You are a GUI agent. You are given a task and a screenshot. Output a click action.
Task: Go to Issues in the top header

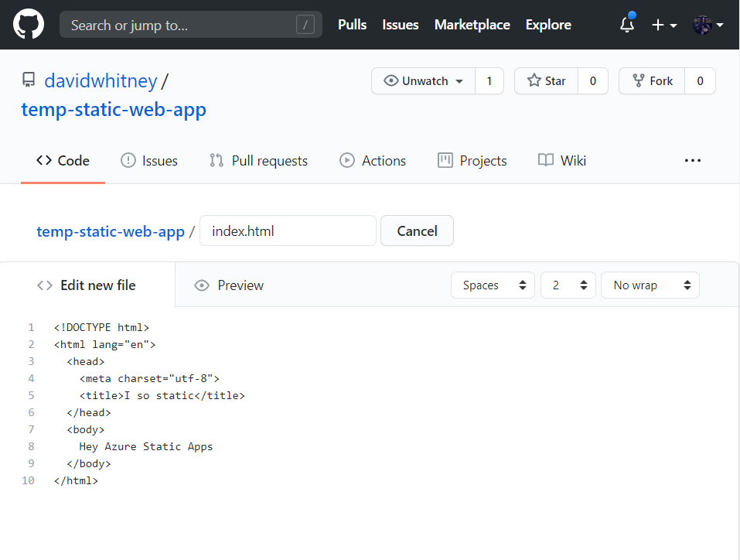401,25
